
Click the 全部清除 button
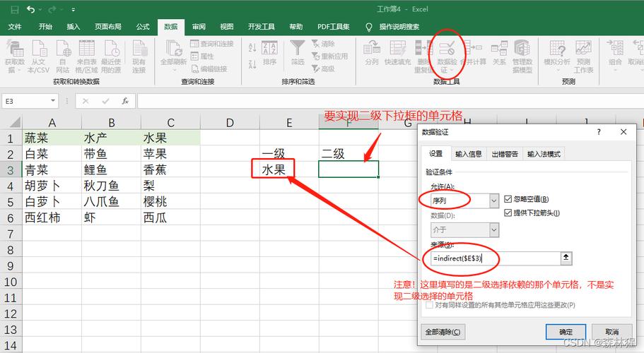[x=443, y=332]
